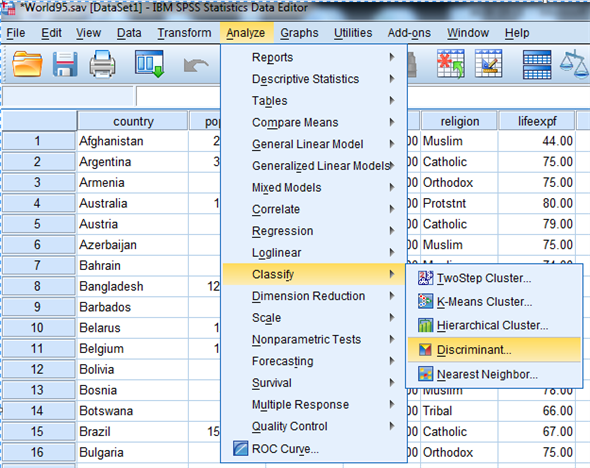Select the religion column header
The height and width of the screenshot is (468, 590).
click(459, 121)
